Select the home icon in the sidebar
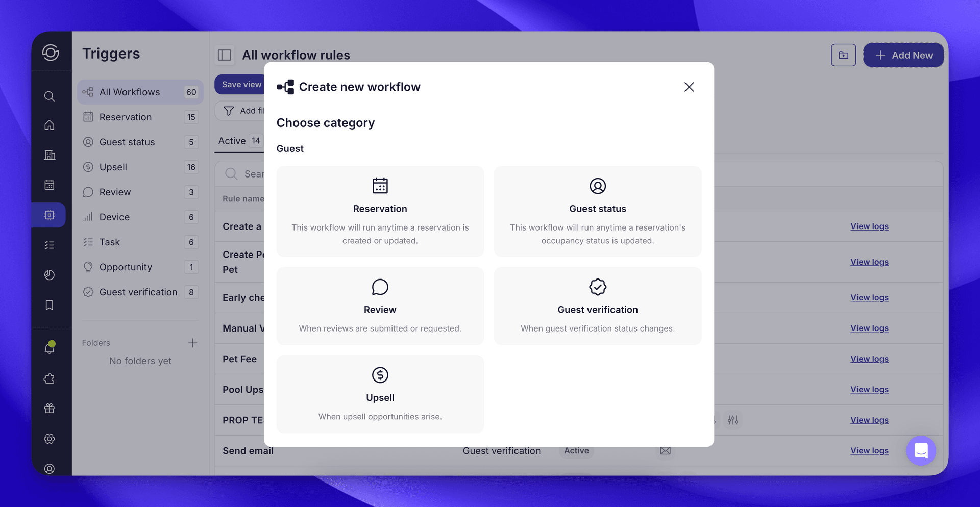This screenshot has width=980, height=507. click(x=50, y=125)
